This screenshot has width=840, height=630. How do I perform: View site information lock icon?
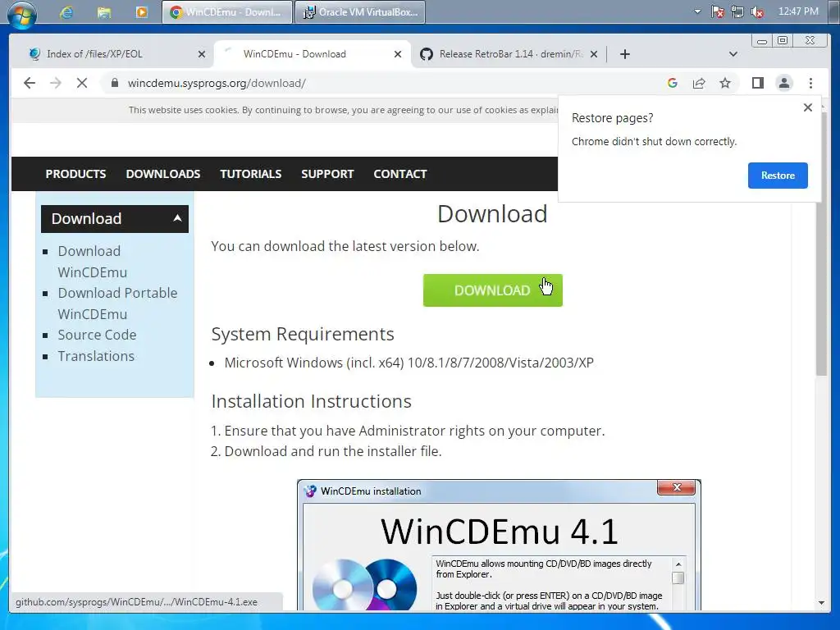tap(115, 83)
